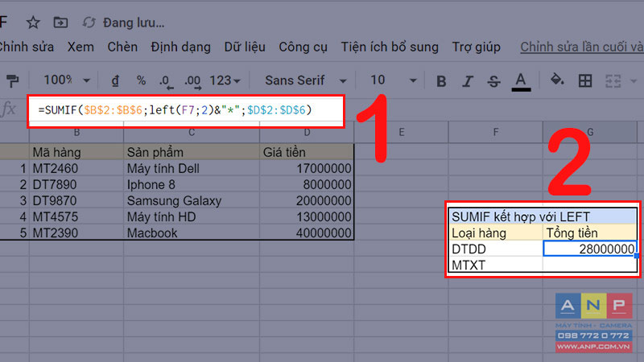
Task: Format as currency with the đ icon
Action: coord(115,80)
